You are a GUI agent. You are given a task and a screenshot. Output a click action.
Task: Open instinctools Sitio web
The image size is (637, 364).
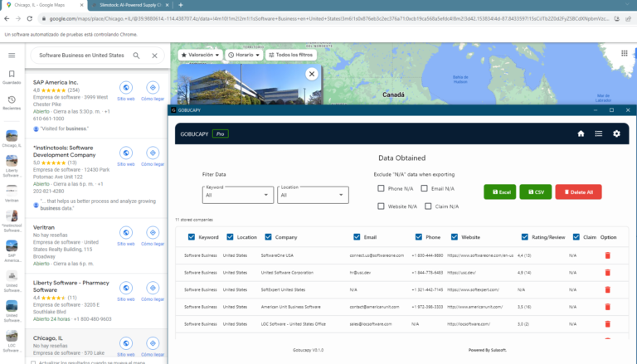tap(126, 157)
